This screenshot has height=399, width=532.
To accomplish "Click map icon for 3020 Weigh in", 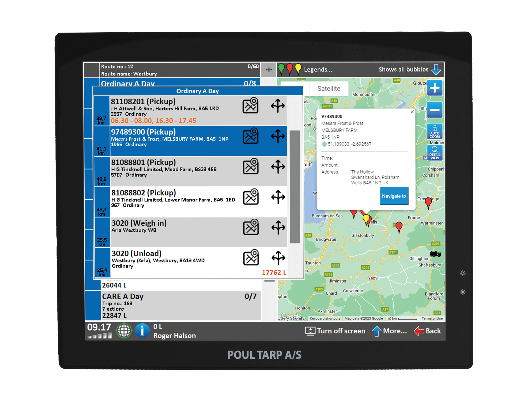I will (251, 227).
